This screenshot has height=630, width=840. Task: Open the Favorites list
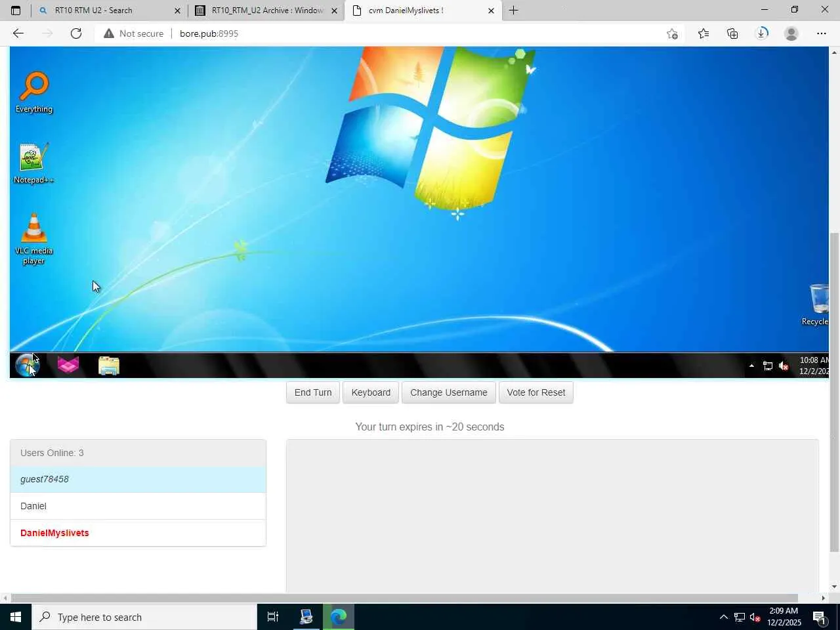pos(703,33)
